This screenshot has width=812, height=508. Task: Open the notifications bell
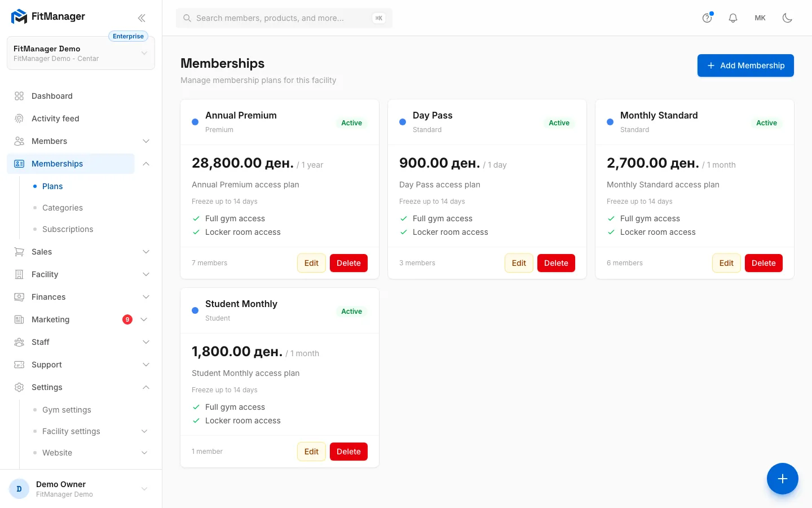pyautogui.click(x=733, y=18)
